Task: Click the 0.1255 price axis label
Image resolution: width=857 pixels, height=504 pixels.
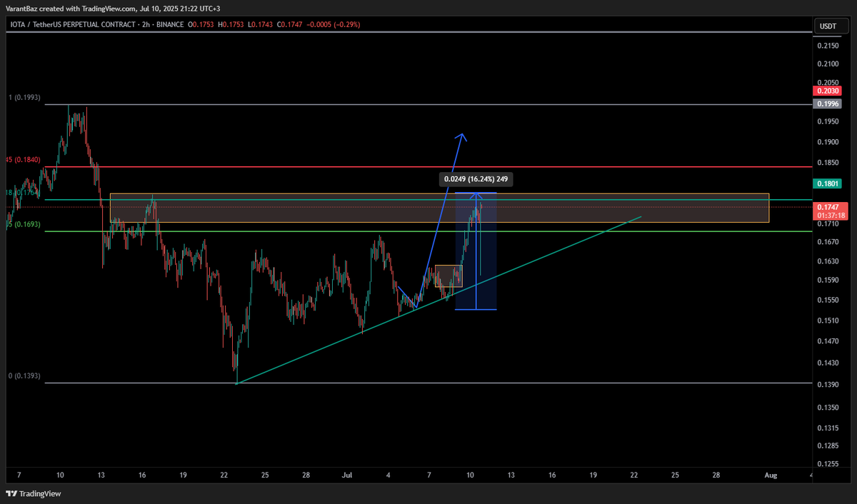Action: (828, 464)
